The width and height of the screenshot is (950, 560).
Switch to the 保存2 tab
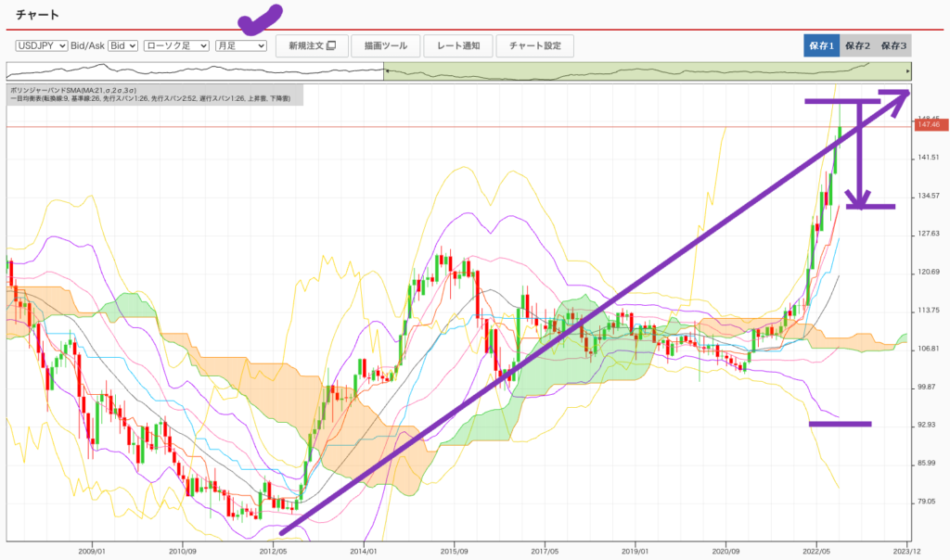point(857,45)
